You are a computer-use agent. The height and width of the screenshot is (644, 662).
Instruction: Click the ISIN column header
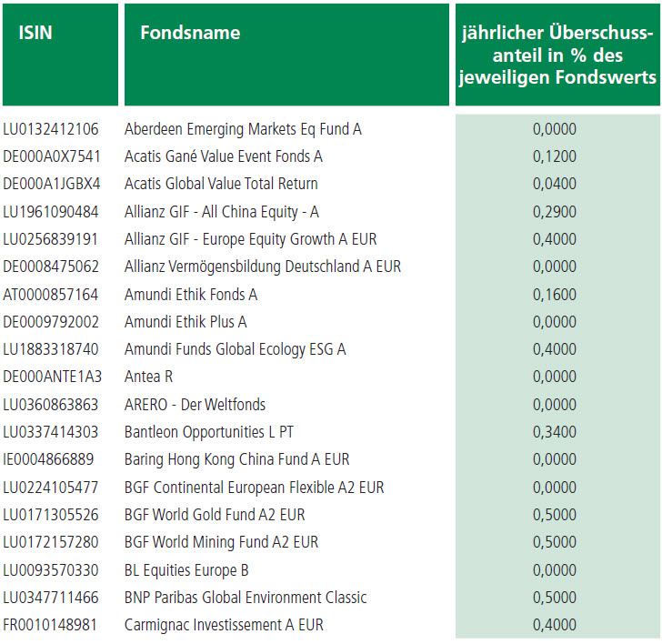[36, 34]
